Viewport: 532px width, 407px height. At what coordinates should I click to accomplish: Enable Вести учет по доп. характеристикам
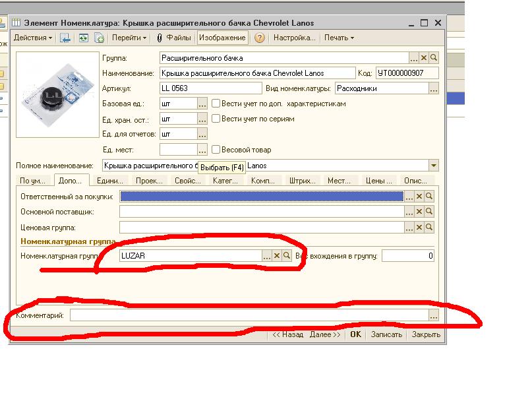point(216,104)
